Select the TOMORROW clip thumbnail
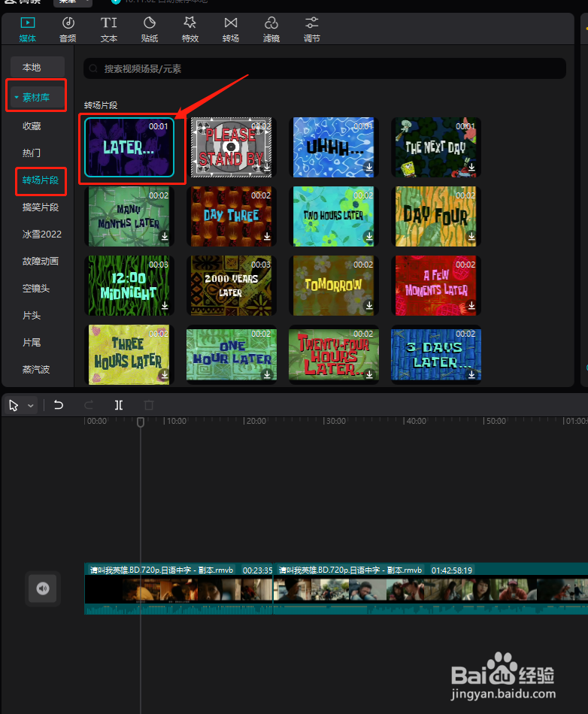The image size is (588, 714). (x=333, y=286)
